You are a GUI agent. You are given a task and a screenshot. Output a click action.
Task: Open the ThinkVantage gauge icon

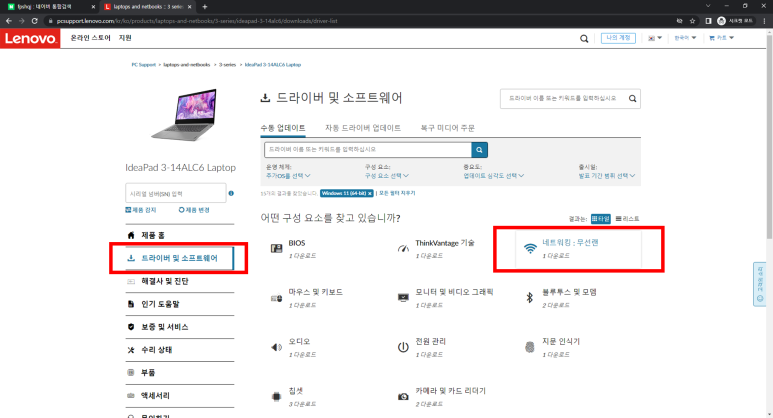[x=403, y=248]
